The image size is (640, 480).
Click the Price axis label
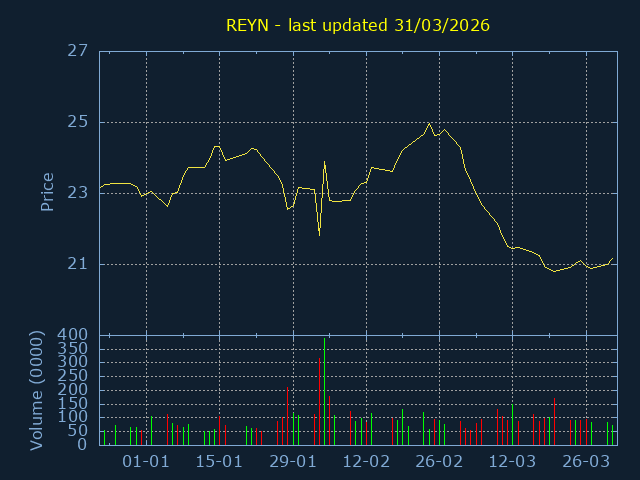pos(47,192)
